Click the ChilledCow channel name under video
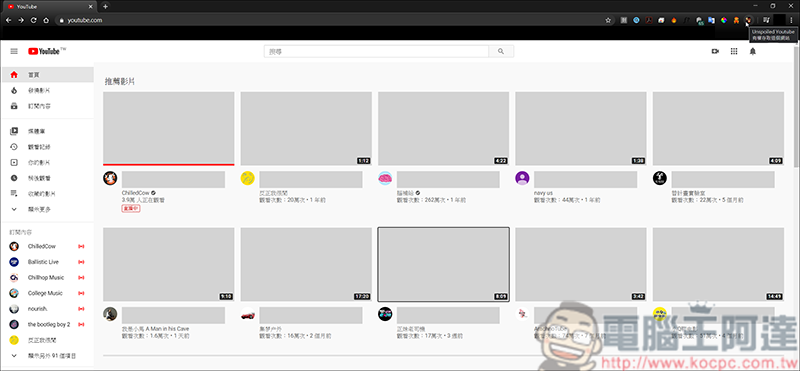Viewport: 800px width, 371px height. tap(135, 193)
